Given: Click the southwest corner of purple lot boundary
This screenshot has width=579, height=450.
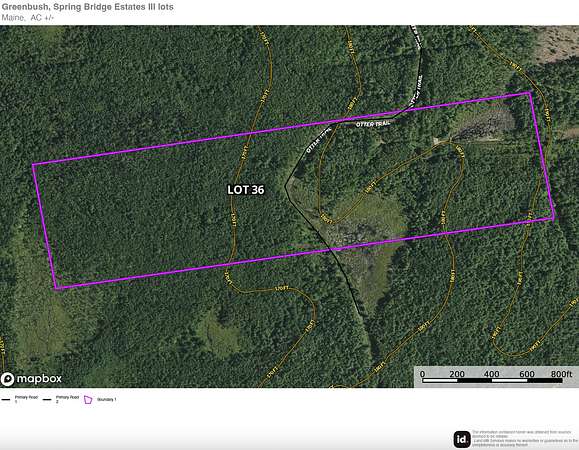Looking at the screenshot, I should pos(56,288).
